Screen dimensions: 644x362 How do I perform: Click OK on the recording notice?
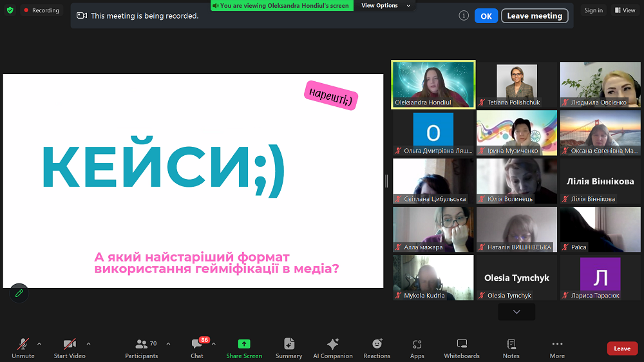(x=486, y=16)
